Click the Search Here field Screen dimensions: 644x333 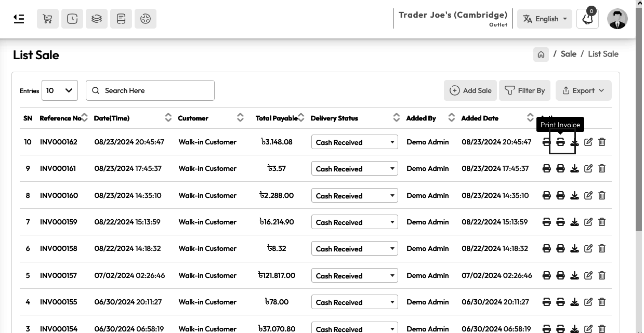click(x=150, y=90)
